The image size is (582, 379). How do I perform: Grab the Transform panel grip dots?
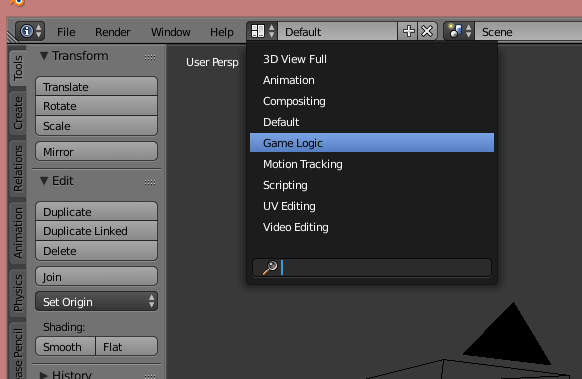click(150, 57)
